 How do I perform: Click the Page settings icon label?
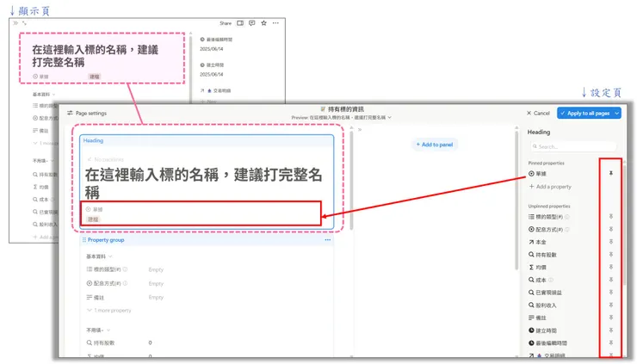tap(87, 113)
